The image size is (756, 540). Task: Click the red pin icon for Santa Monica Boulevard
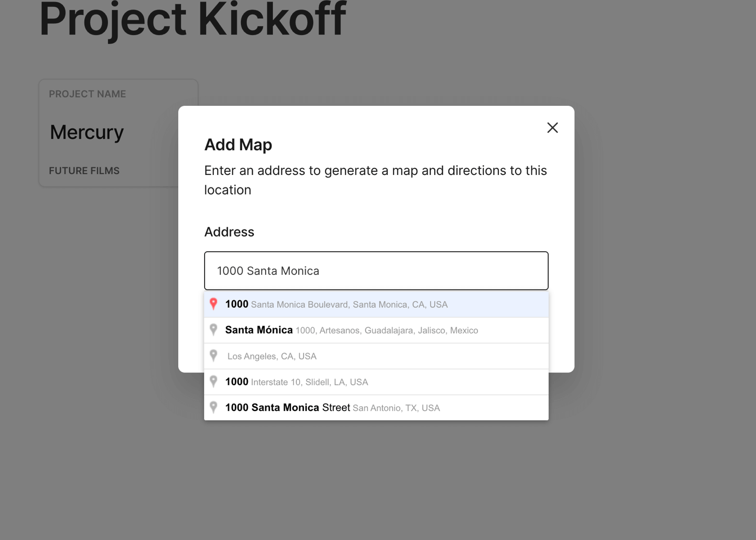pos(214,304)
